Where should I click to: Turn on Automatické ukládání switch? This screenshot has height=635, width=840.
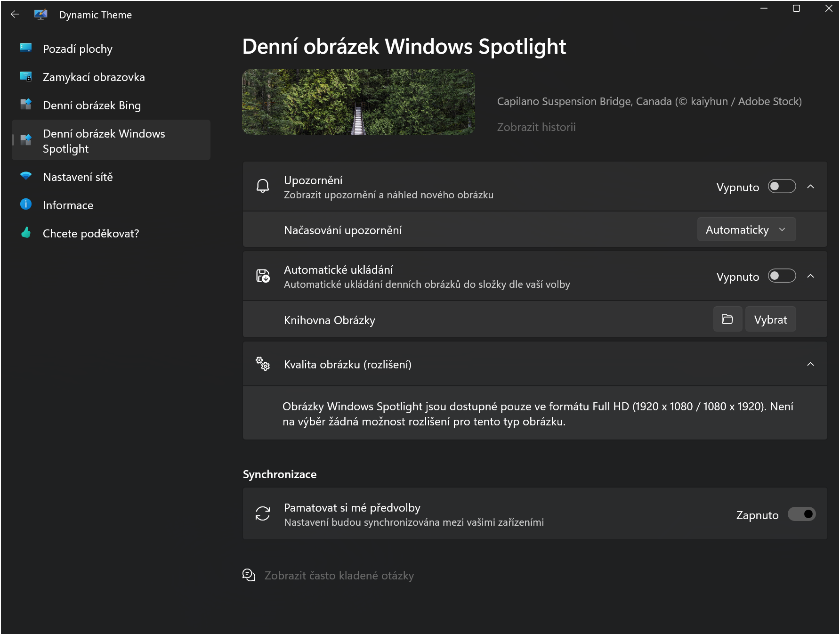pyautogui.click(x=782, y=276)
